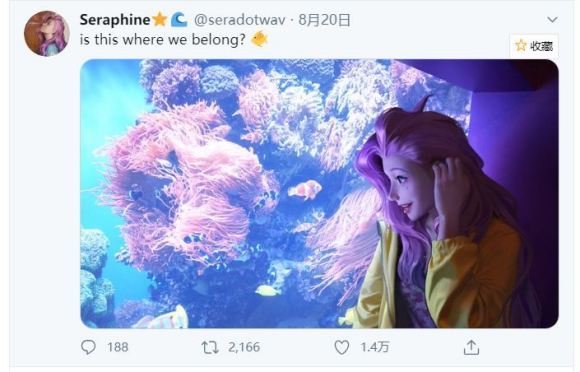Click the 收藏 favorite button
The image size is (580, 372).
point(534,46)
